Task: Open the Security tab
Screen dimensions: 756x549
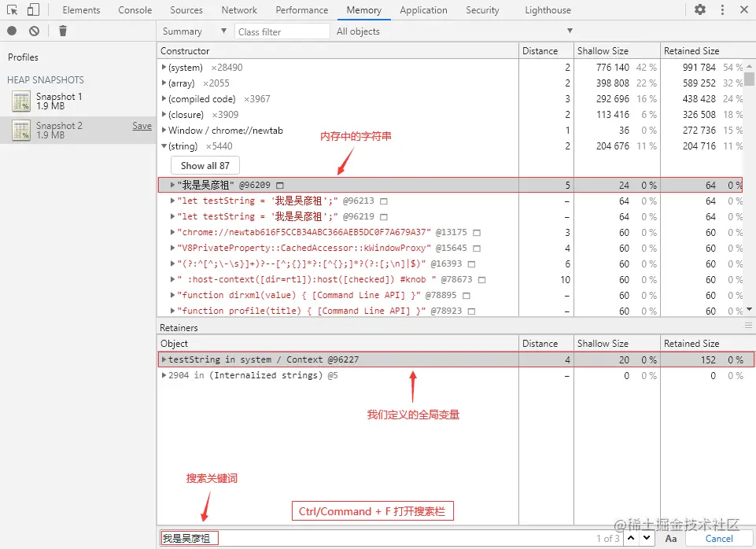Action: pyautogui.click(x=482, y=10)
